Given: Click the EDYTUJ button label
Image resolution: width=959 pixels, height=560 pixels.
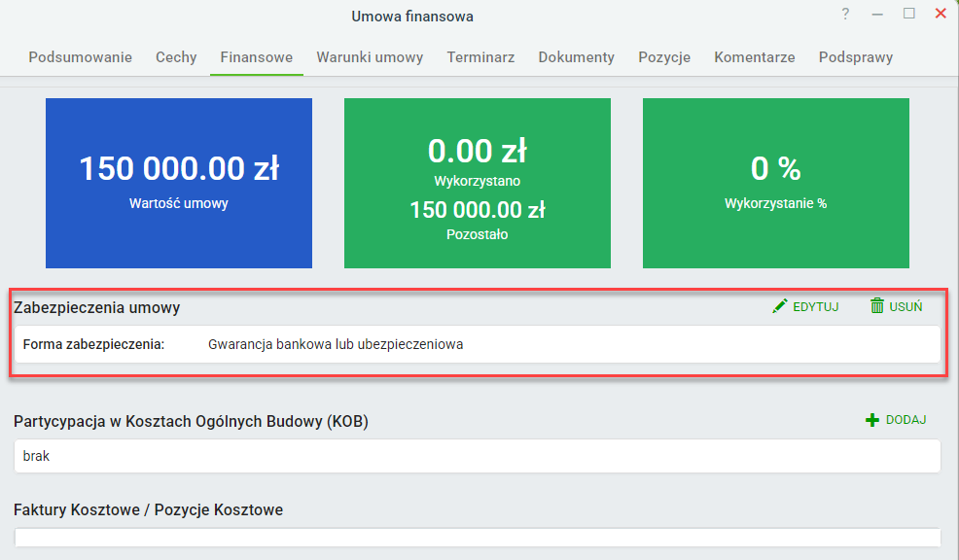Looking at the screenshot, I should pos(816,307).
